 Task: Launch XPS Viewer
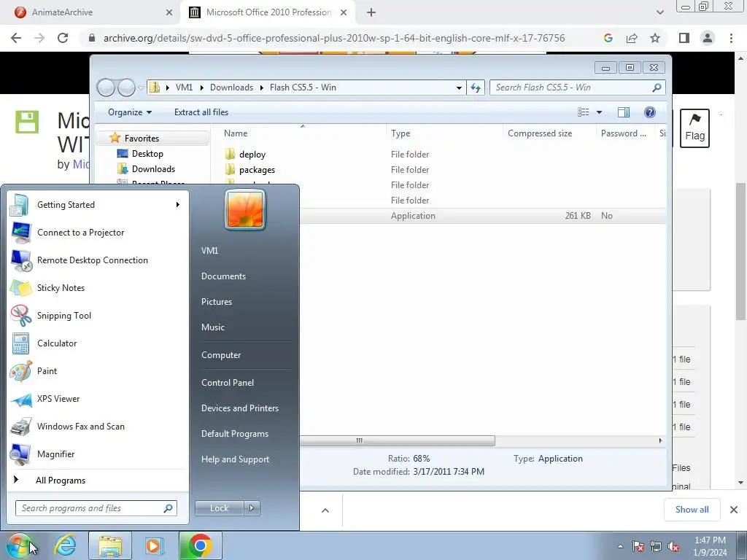(97, 399)
